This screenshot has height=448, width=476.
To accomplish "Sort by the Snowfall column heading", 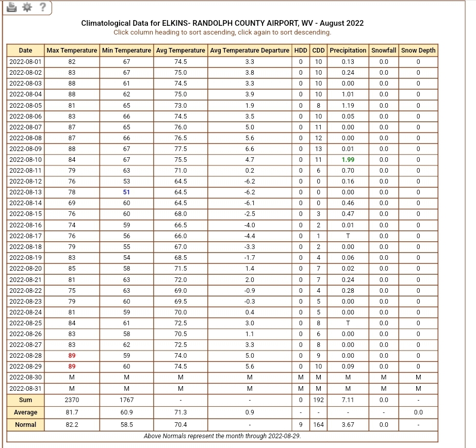I will (384, 51).
